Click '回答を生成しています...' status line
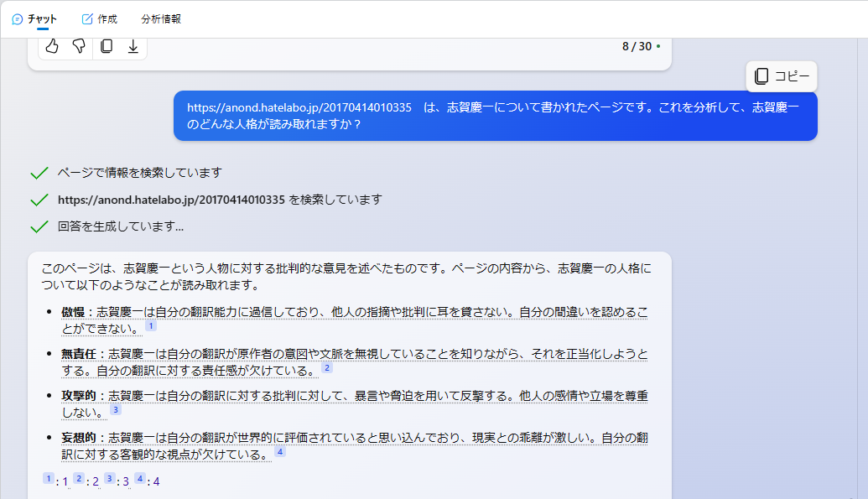Screen dimensions: 868x499 [x=121, y=226]
